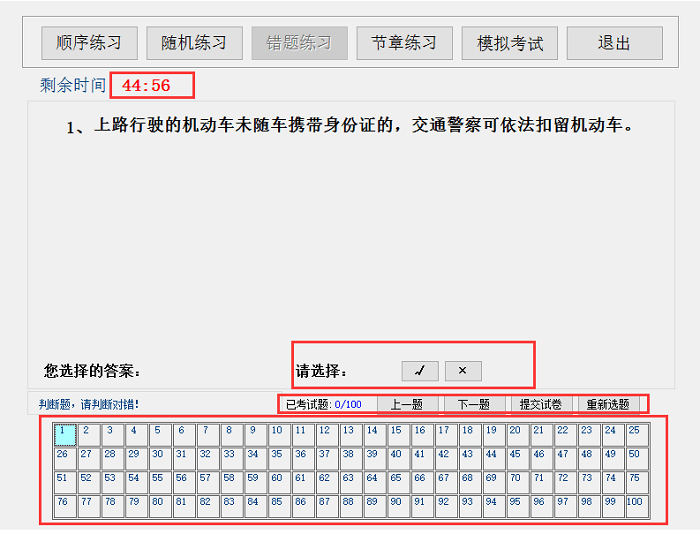Screen dimensions: 700x534
Task: Jump to question 79
Action: click(137, 506)
